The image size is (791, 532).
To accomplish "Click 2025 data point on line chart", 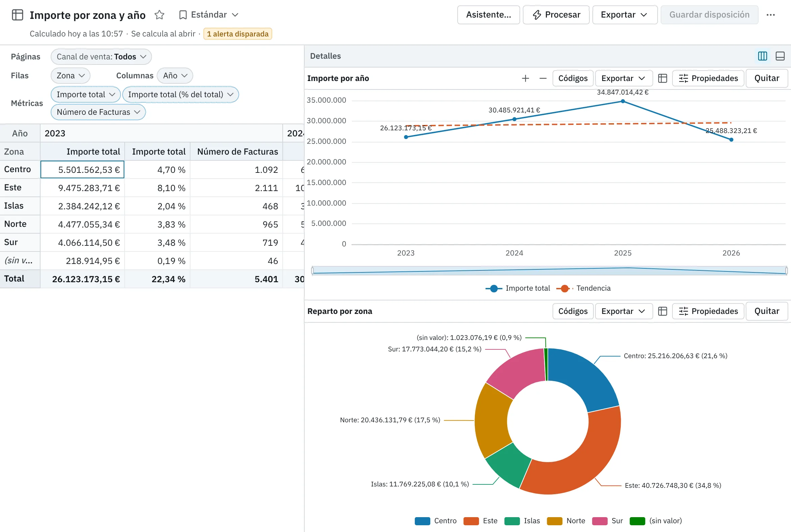I will coord(622,101).
